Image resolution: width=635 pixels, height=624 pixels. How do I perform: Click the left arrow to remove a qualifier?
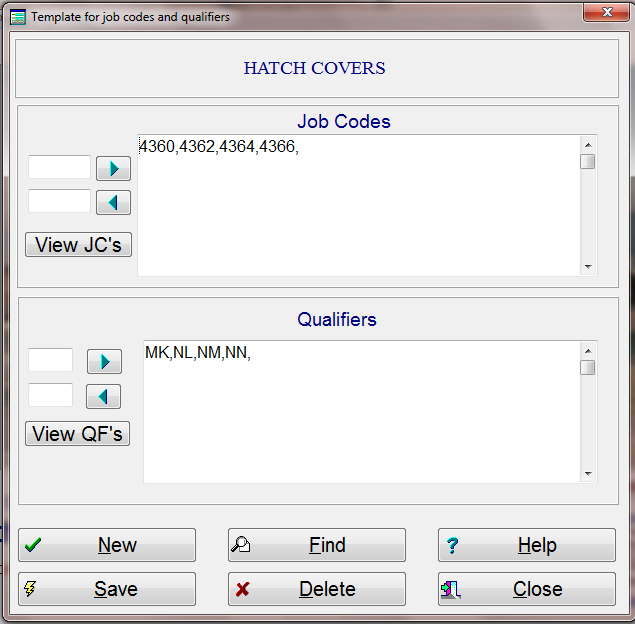103,396
